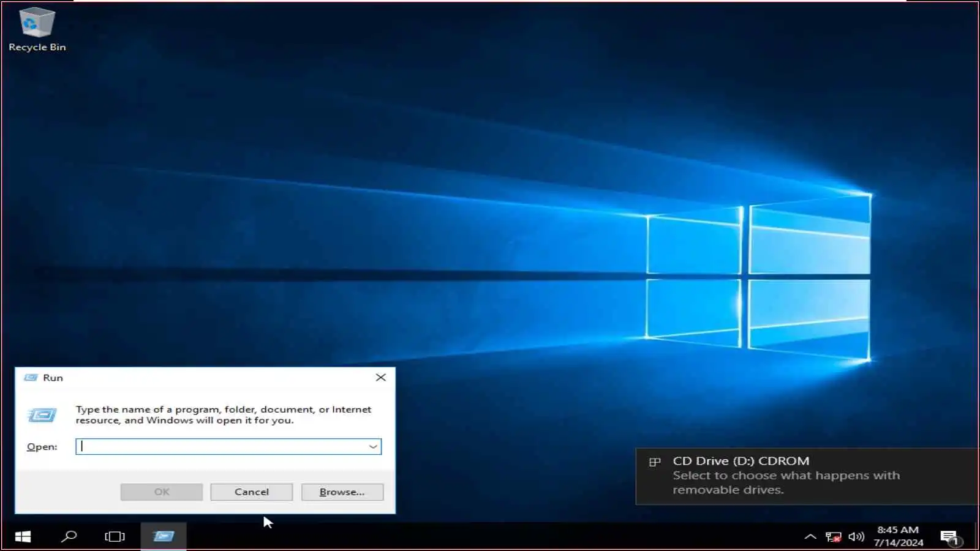This screenshot has height=551, width=980.
Task: Close the Run dialog with X
Action: [380, 378]
